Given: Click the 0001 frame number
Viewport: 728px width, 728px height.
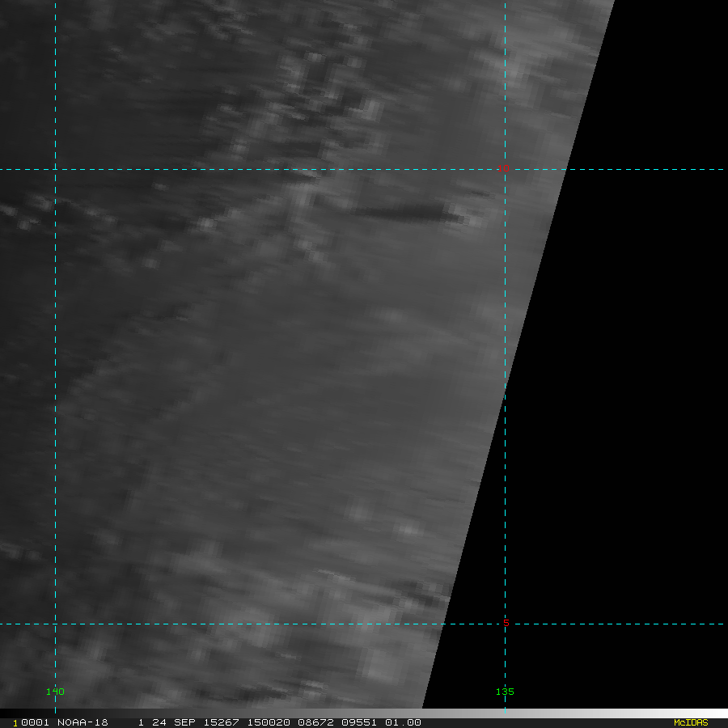Looking at the screenshot, I should point(35,722).
